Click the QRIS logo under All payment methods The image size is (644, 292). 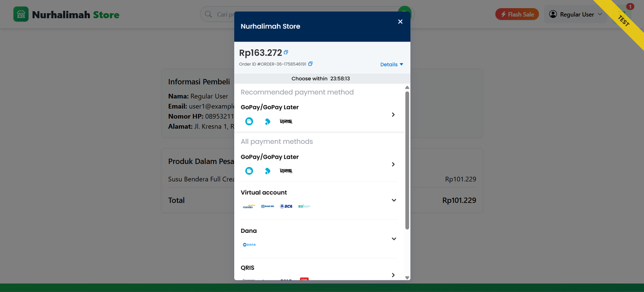click(x=286, y=171)
